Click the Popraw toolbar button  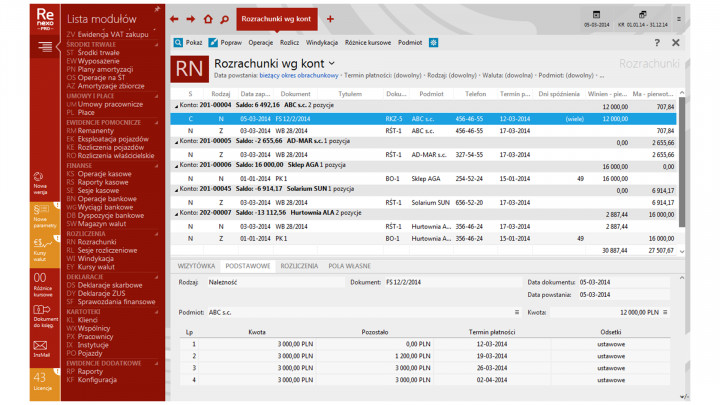coord(225,43)
